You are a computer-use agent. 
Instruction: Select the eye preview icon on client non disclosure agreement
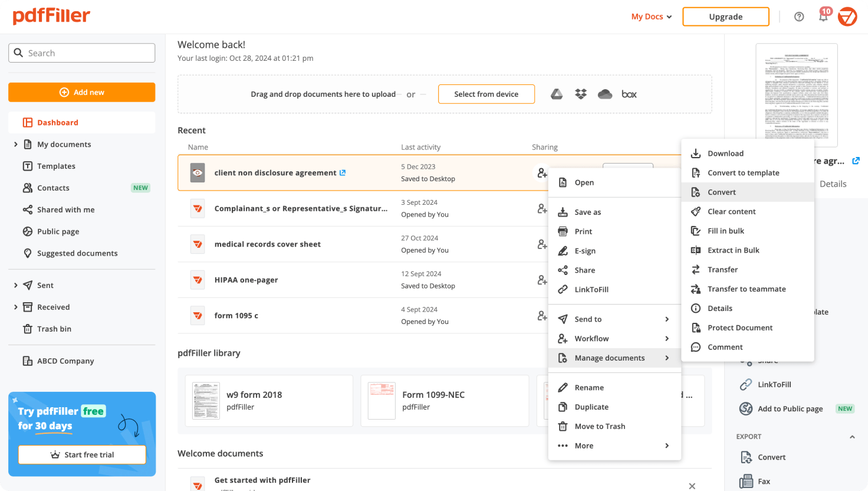click(x=198, y=172)
